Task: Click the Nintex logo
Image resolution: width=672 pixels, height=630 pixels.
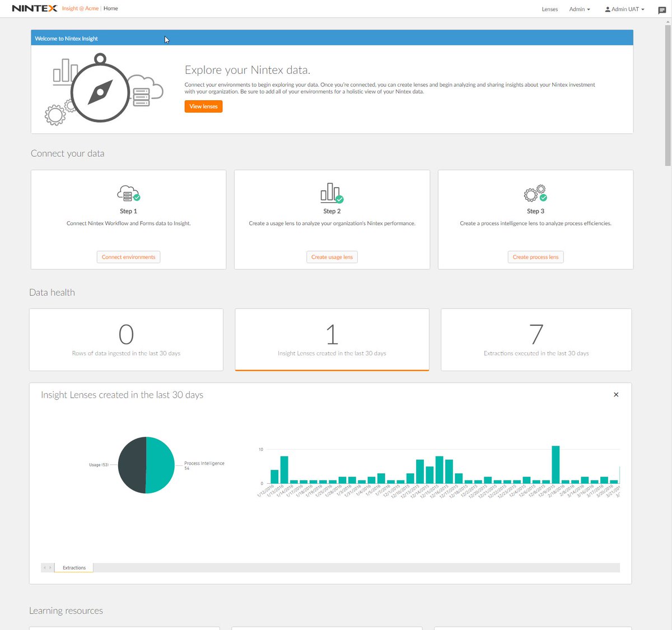Action: click(35, 8)
